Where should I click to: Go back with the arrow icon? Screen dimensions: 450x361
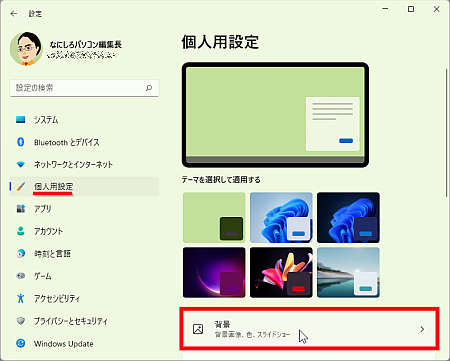coord(14,14)
